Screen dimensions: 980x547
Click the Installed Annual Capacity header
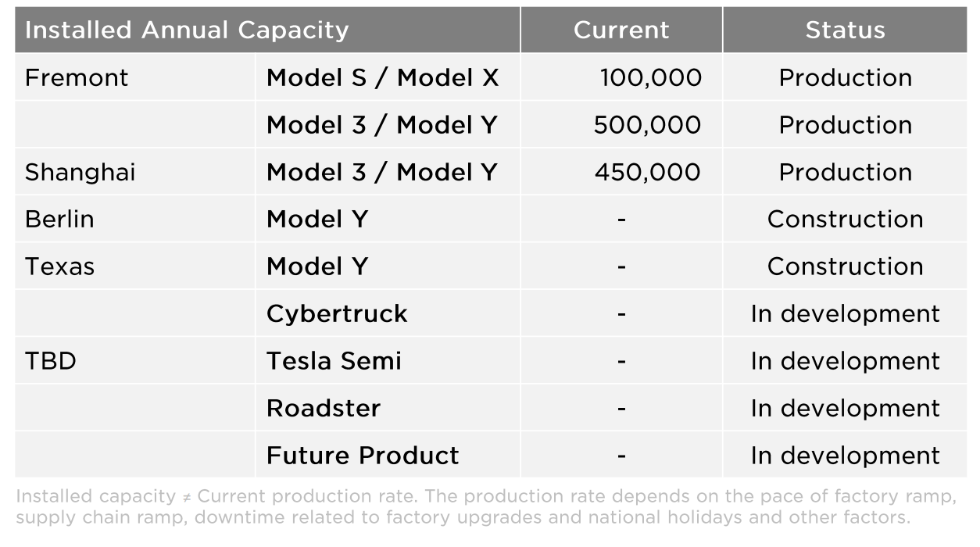tap(187, 30)
